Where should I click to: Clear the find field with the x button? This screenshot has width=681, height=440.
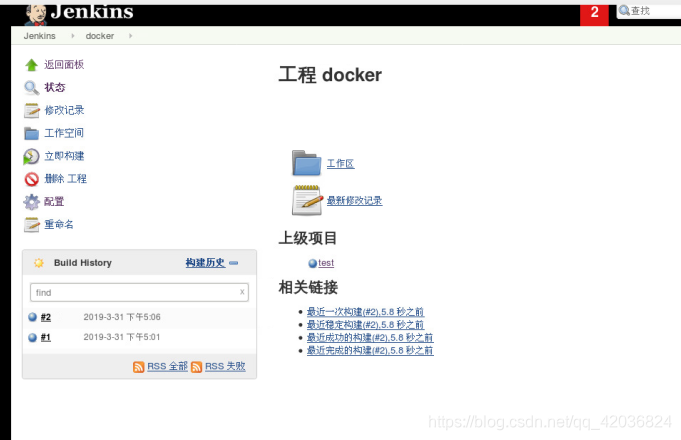(x=242, y=292)
